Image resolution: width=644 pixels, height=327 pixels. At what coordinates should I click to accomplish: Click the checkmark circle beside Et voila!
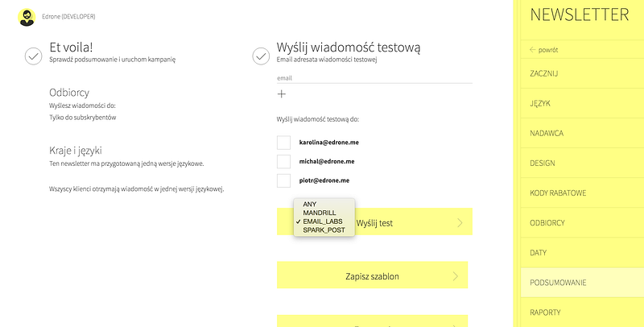[33, 56]
